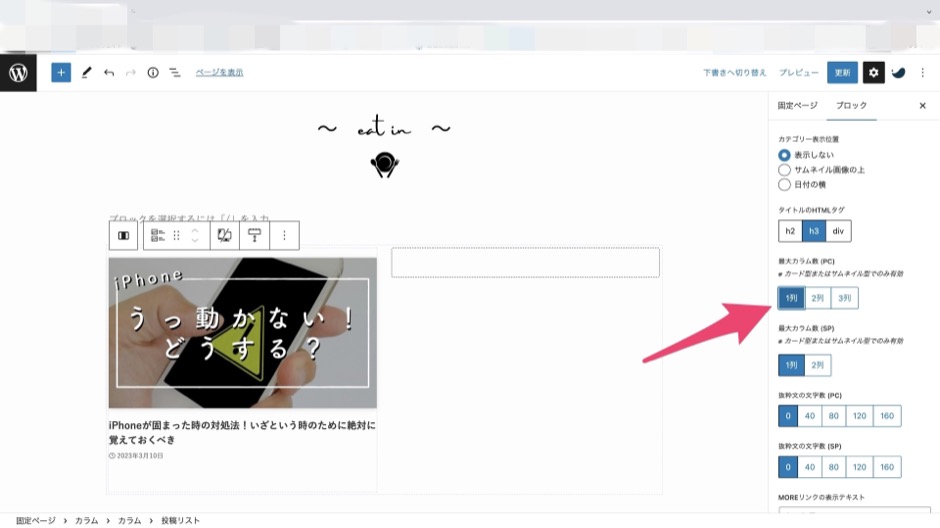This screenshot has width=940, height=528.
Task: Click the eat in logo heading
Action: 384,126
